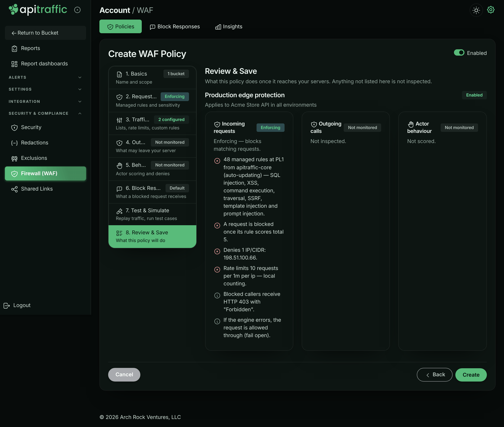The width and height of the screenshot is (504, 427).
Task: Toggle light theme with sun icon
Action: point(476,10)
